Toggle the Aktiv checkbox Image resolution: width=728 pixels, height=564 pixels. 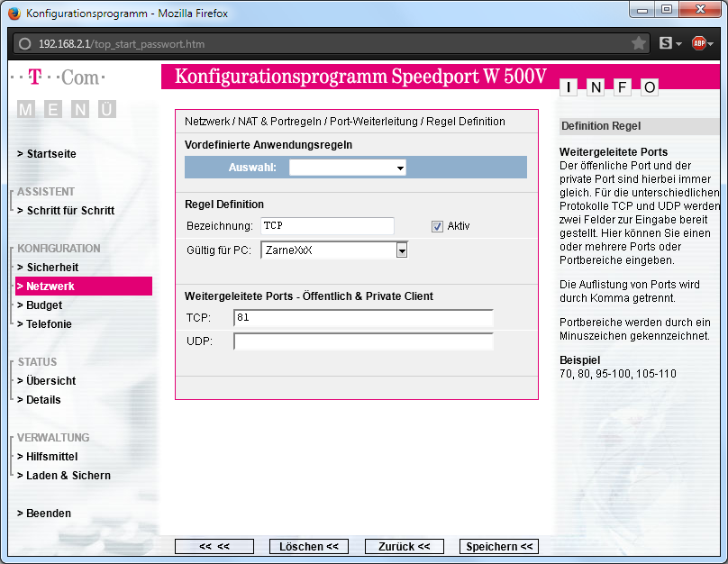point(437,226)
